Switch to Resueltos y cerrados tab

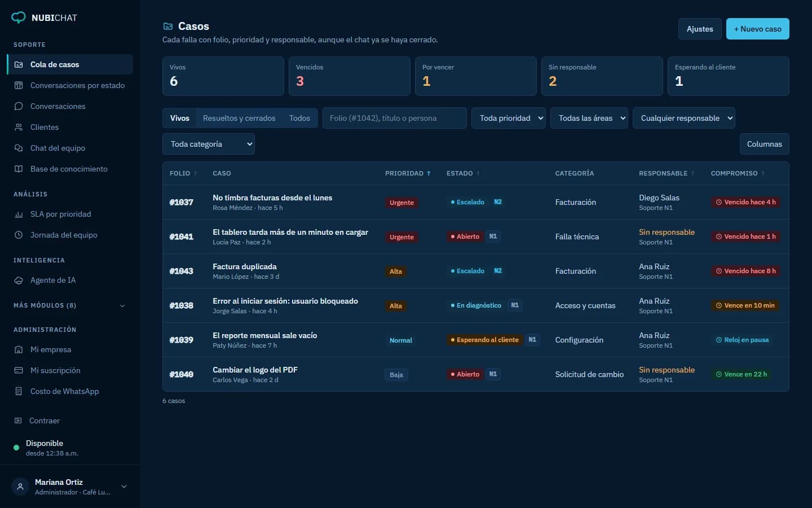(x=239, y=118)
